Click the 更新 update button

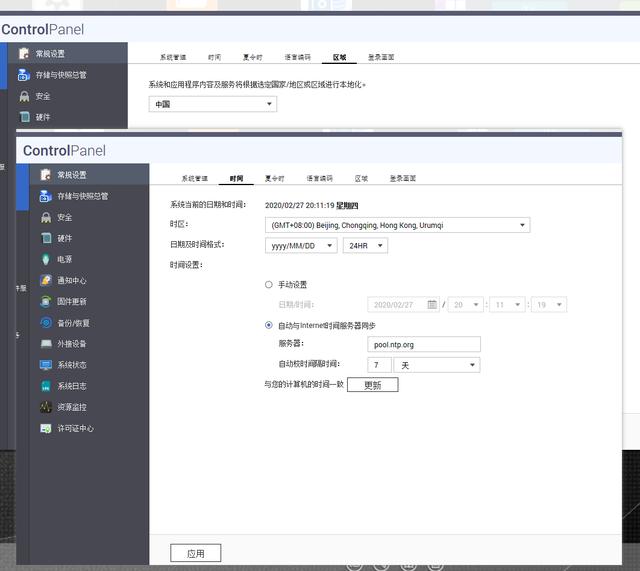click(x=372, y=385)
